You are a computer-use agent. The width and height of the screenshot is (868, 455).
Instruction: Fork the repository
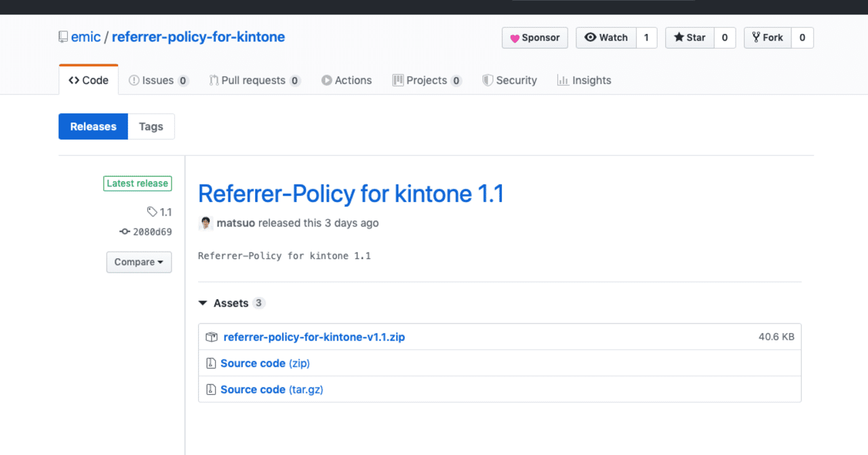tap(768, 38)
